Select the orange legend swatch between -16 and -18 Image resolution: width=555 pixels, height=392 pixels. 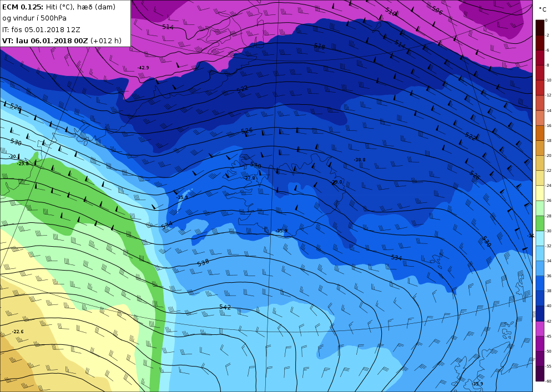(540, 133)
